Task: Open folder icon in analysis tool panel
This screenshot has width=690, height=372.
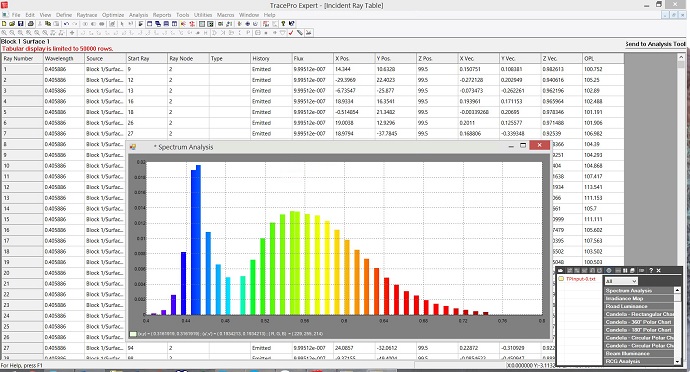Action: point(561,270)
